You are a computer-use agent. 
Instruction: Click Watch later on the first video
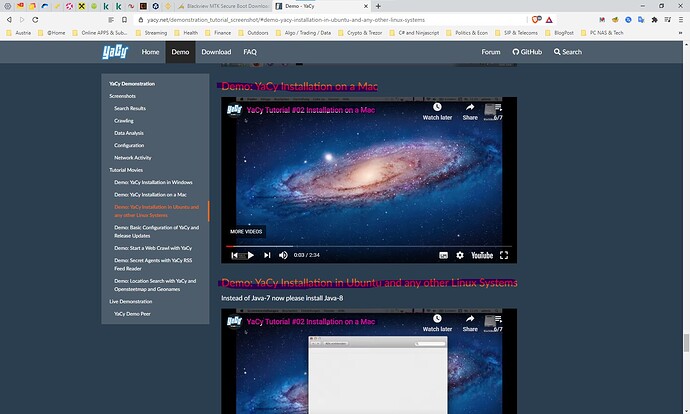[x=437, y=112]
